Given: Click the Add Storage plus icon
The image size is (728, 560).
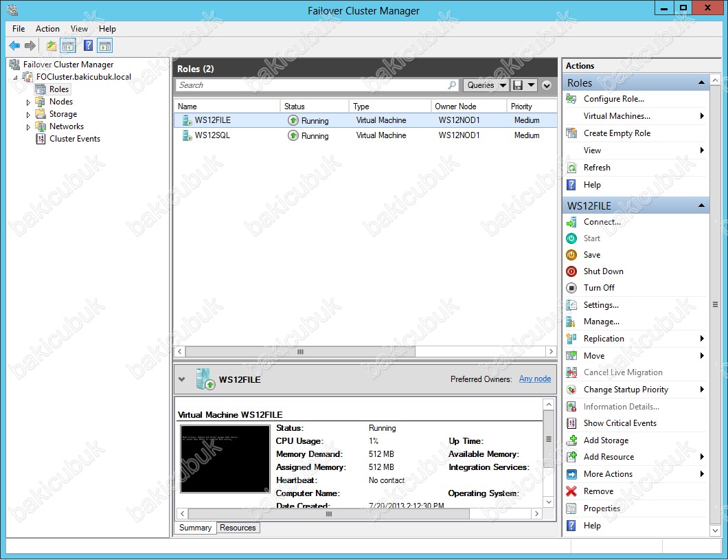Looking at the screenshot, I should point(571,440).
